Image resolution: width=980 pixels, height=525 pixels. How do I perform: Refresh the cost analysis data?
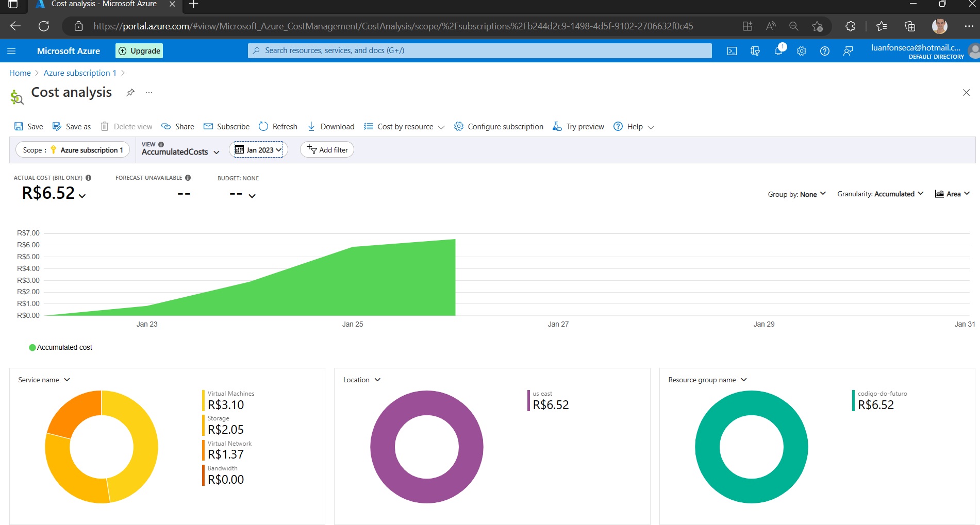(x=278, y=126)
